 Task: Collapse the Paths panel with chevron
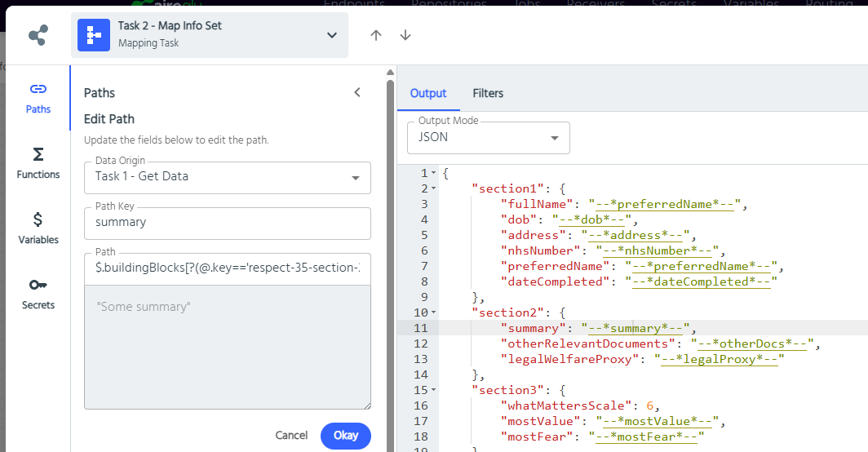356,92
